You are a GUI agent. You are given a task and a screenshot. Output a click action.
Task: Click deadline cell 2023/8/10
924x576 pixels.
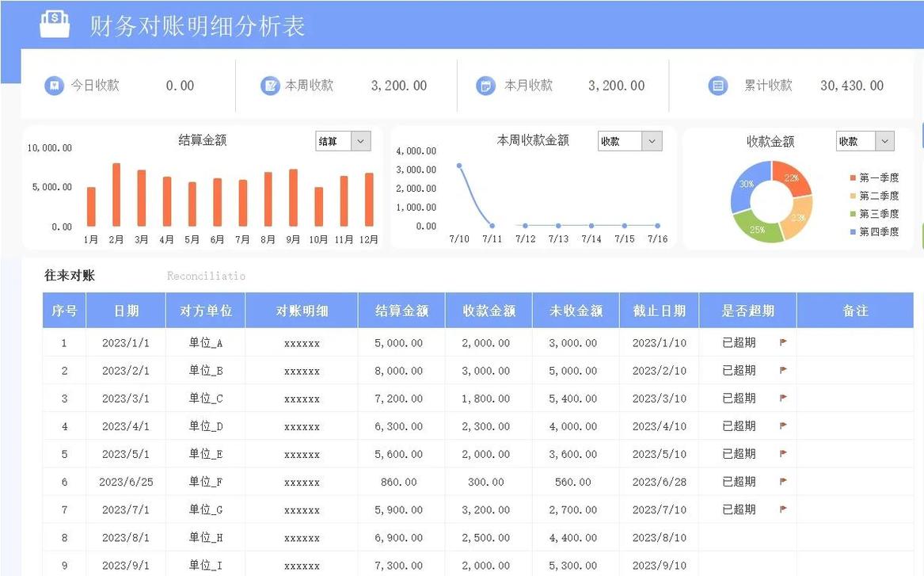pos(660,537)
